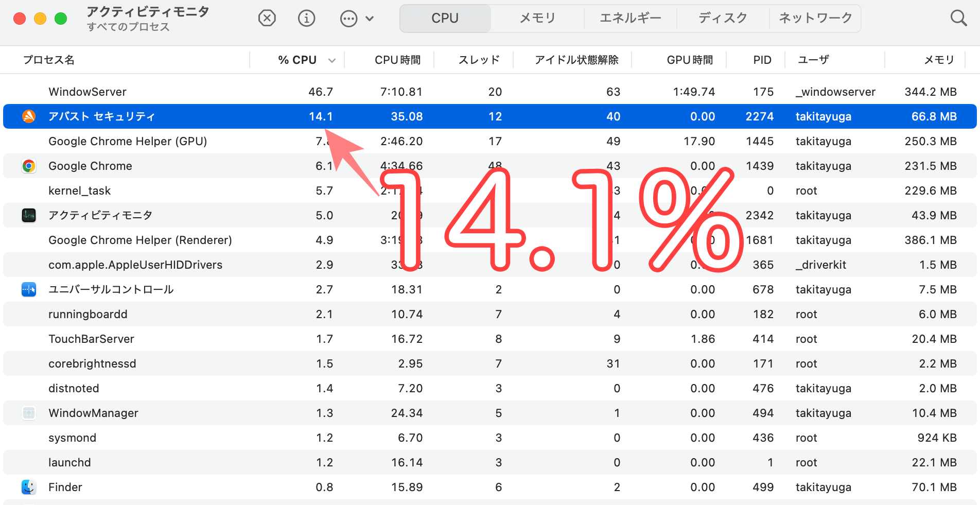Select the Avast Security app icon
Viewport: 980px width, 505px height.
29,116
